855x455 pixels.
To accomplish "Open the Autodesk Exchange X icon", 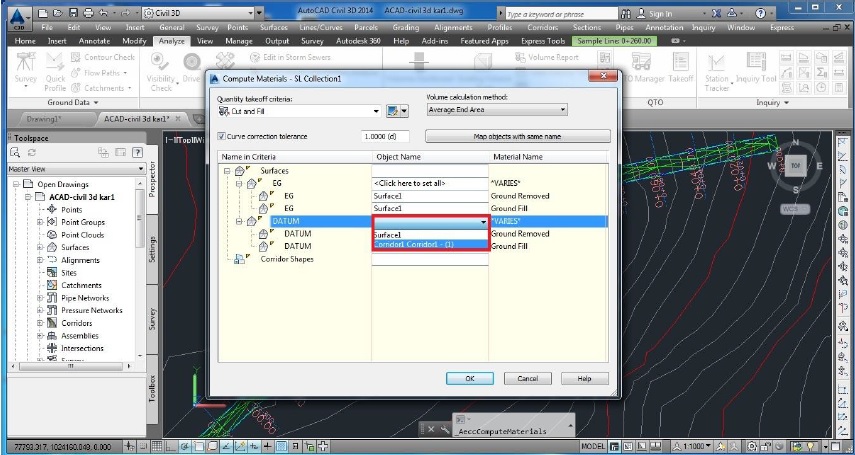I will [716, 13].
